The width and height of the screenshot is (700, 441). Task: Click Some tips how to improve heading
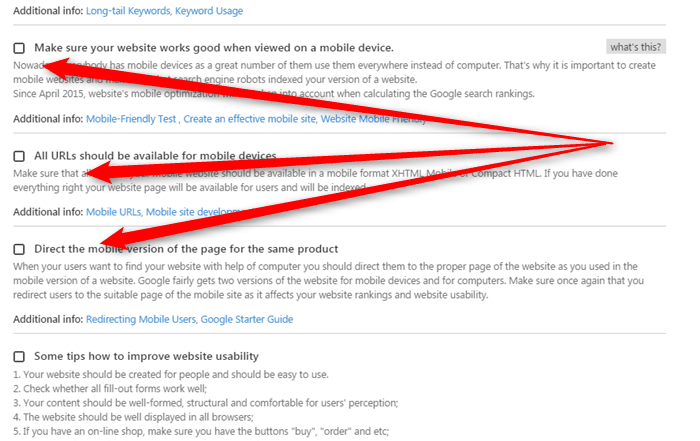click(146, 356)
